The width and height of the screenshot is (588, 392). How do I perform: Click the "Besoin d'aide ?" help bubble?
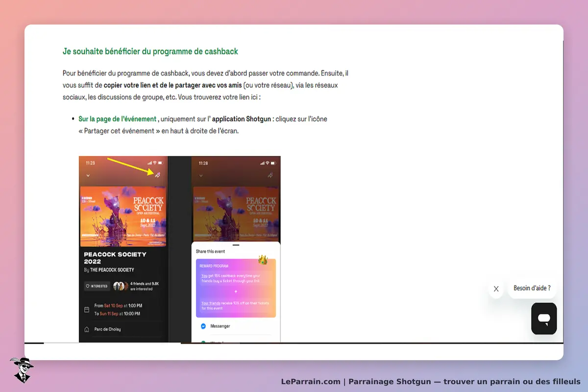tap(532, 288)
